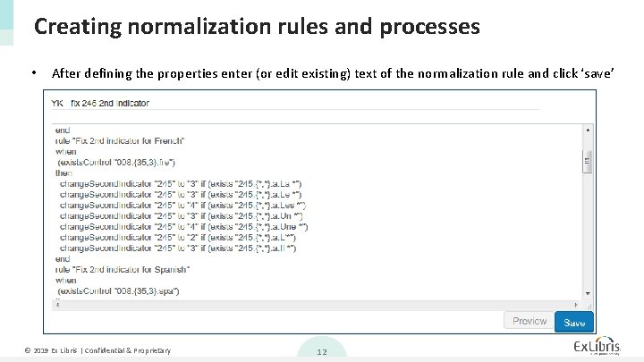Click the existsControl "008.{35,3}.spa" line

pos(118,291)
